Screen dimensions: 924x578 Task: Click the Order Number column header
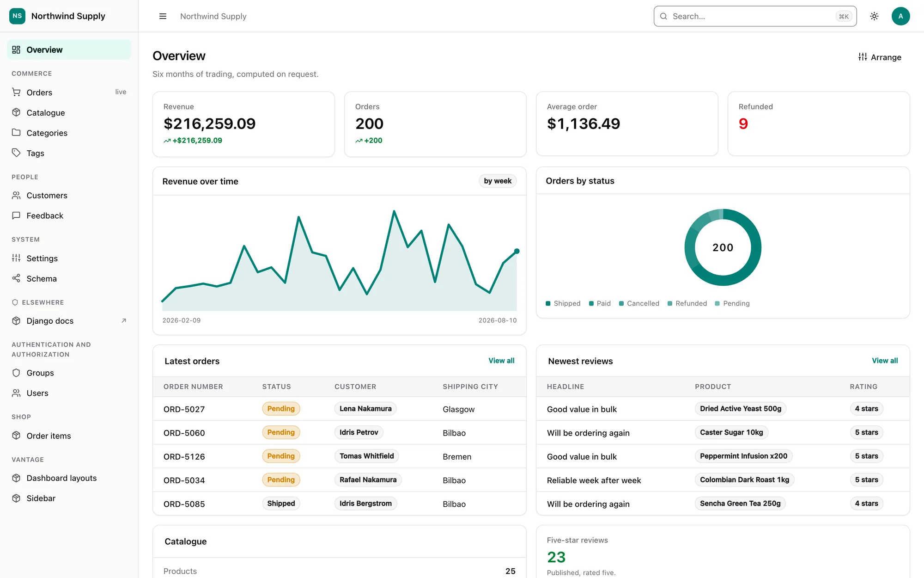point(193,387)
